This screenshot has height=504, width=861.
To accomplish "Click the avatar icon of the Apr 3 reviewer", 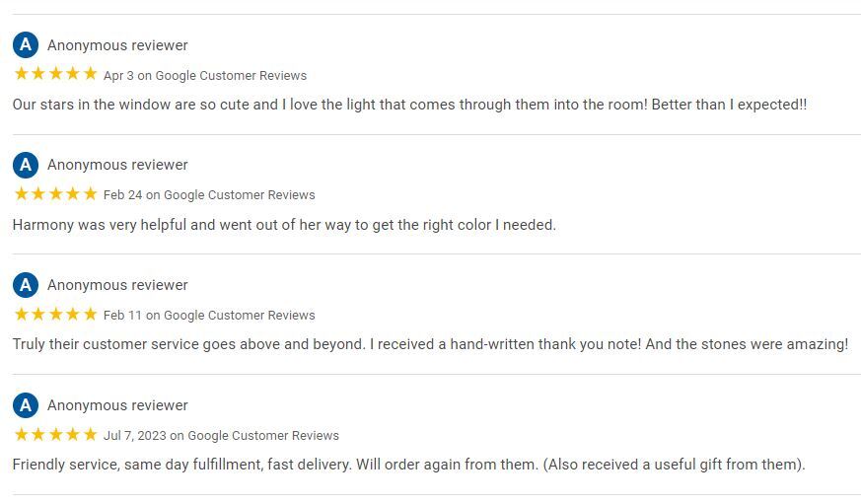I will 26,45.
